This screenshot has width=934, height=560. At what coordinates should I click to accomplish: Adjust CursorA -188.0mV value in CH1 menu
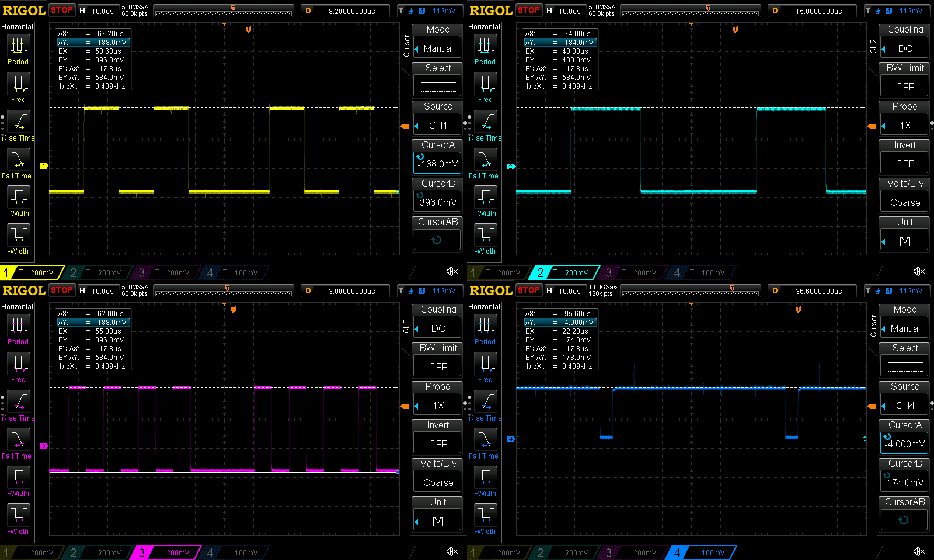(437, 156)
